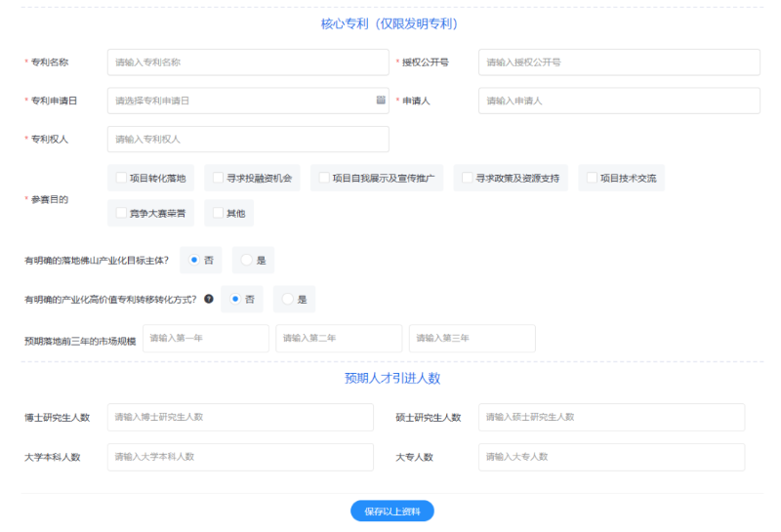
Task: Focus the 博士研究生人数 input box
Action: click(x=240, y=418)
